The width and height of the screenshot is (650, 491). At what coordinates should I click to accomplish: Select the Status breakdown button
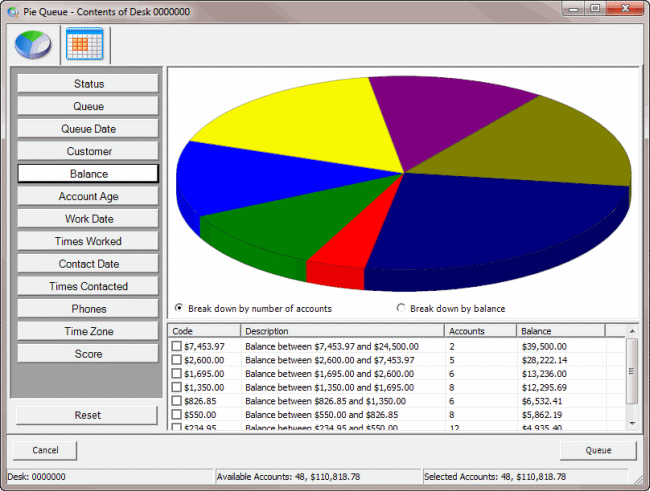coord(88,84)
